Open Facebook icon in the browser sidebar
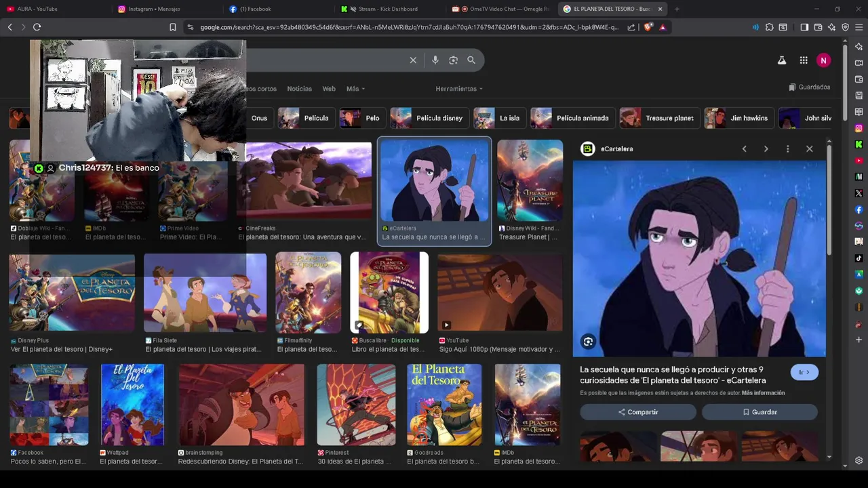Screen dimensions: 868x488 859,209
